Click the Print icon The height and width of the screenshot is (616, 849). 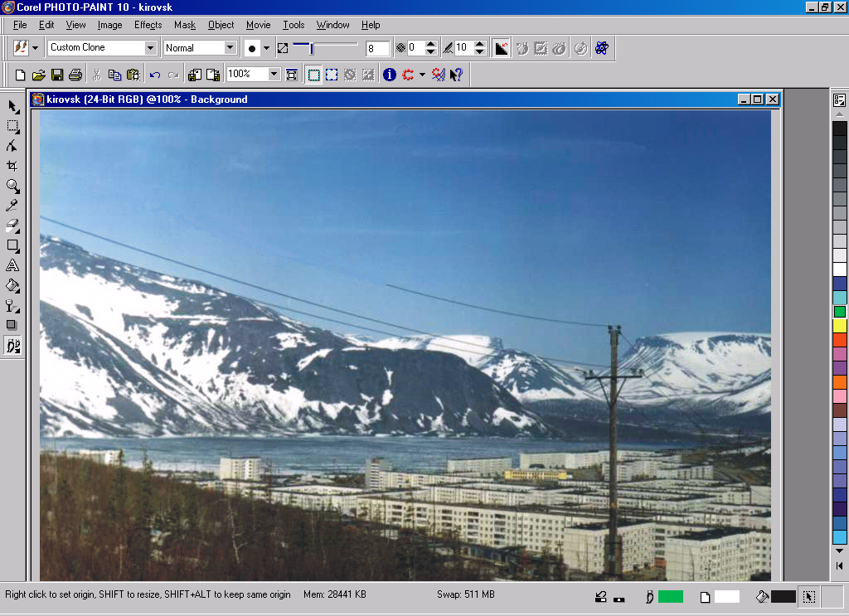click(75, 75)
